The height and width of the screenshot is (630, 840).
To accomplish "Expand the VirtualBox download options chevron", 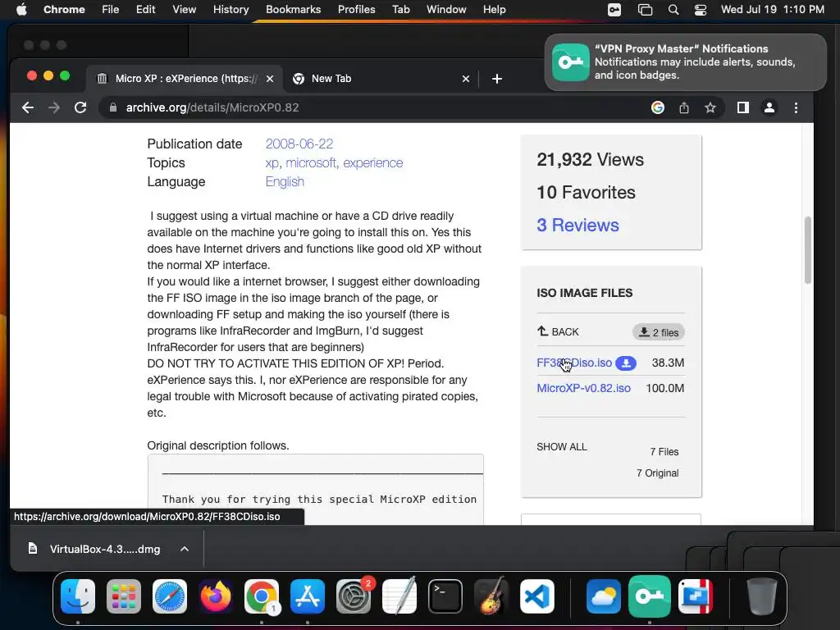I will (185, 549).
